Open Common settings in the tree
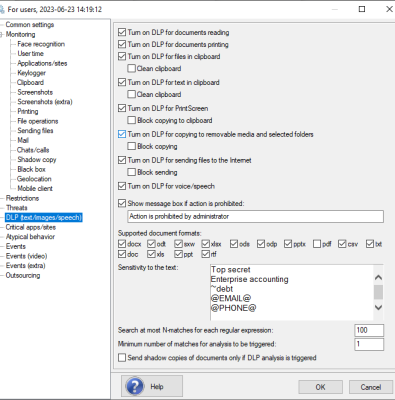Viewport: 395px width, 400px height. point(30,25)
